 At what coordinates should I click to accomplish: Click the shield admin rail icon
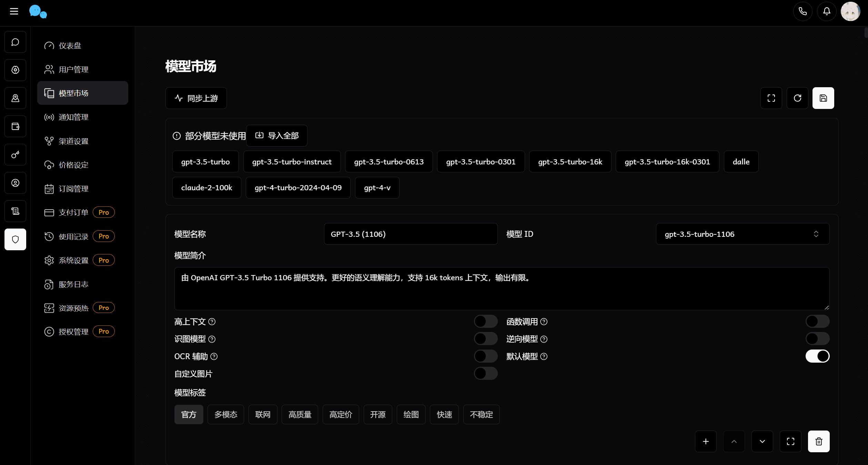click(x=15, y=239)
